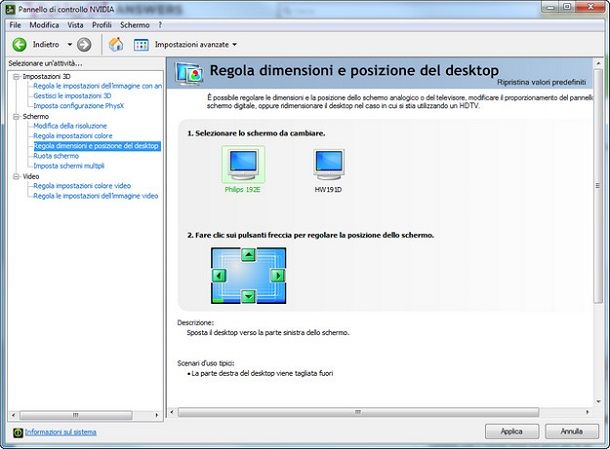
Task: Select the HW191D monitor icon
Action: [329, 165]
